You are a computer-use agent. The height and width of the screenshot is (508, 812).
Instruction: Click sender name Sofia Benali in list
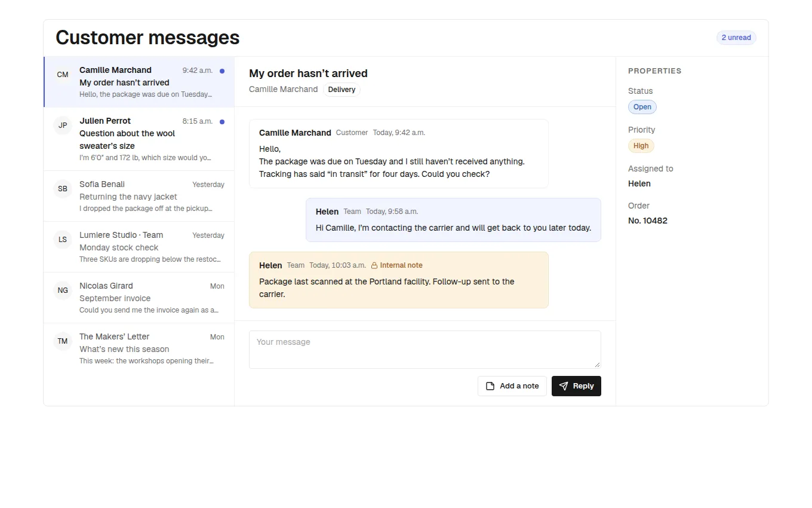pyautogui.click(x=102, y=184)
